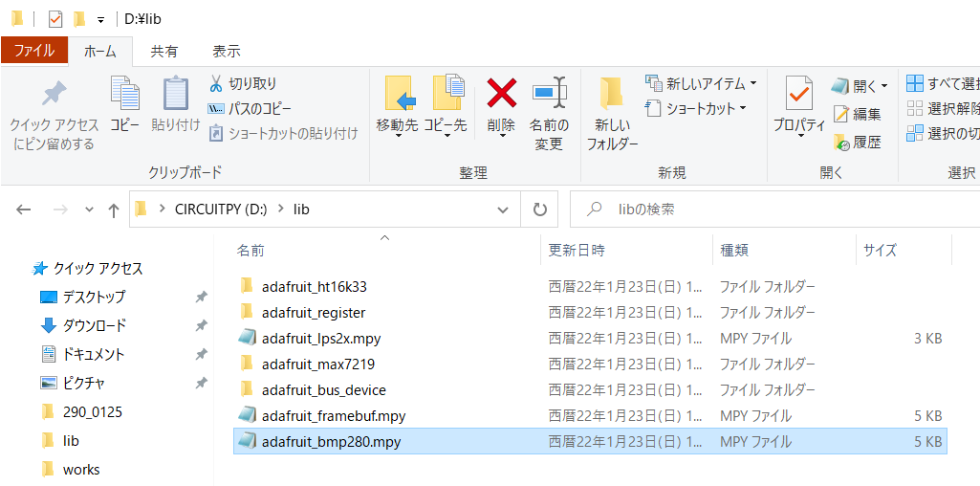Screen dimensions: 980x486
Task: Switch to the View (表示) tab
Action: [227, 52]
